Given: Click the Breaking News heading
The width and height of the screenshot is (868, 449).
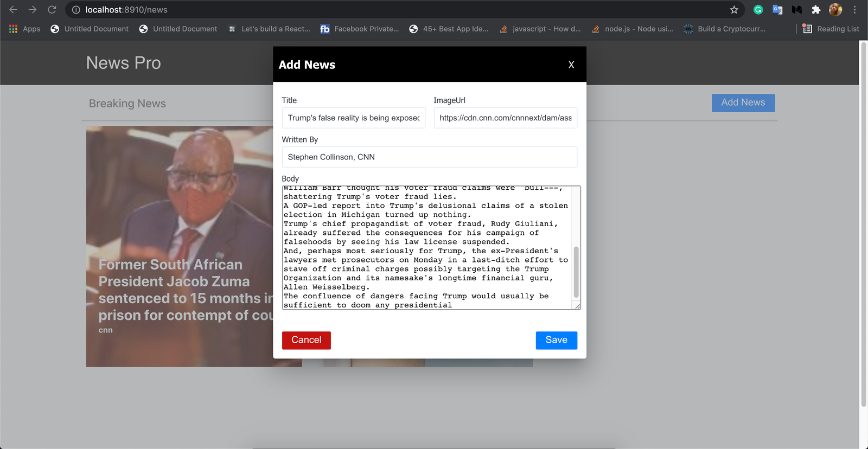Looking at the screenshot, I should [127, 104].
